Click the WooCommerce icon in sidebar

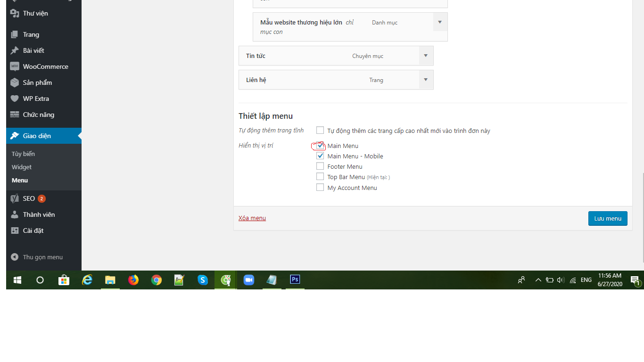pyautogui.click(x=15, y=66)
